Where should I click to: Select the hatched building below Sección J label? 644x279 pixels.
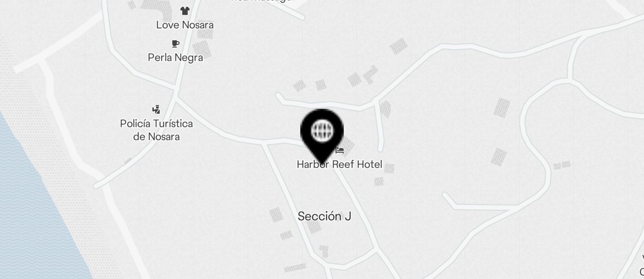[x=314, y=227]
